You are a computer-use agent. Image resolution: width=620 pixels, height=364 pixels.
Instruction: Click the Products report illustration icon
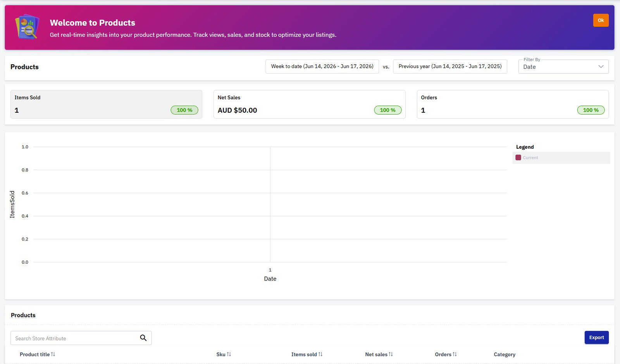click(27, 27)
